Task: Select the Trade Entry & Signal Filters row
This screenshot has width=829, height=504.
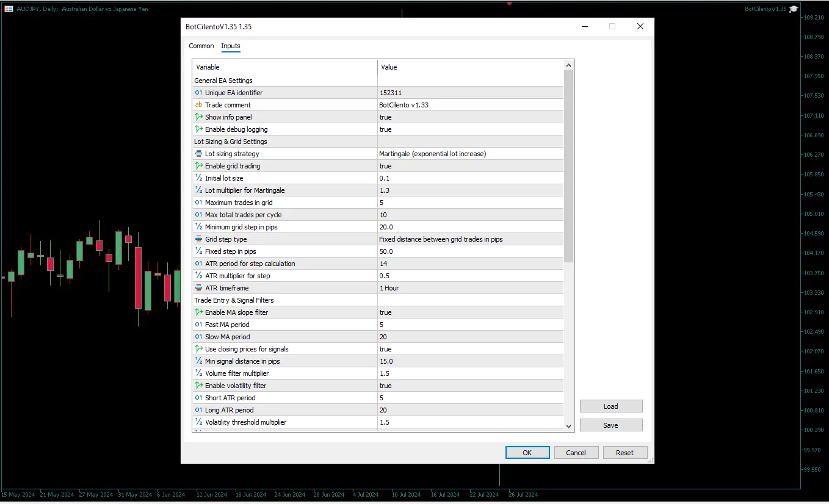Action: [378, 300]
